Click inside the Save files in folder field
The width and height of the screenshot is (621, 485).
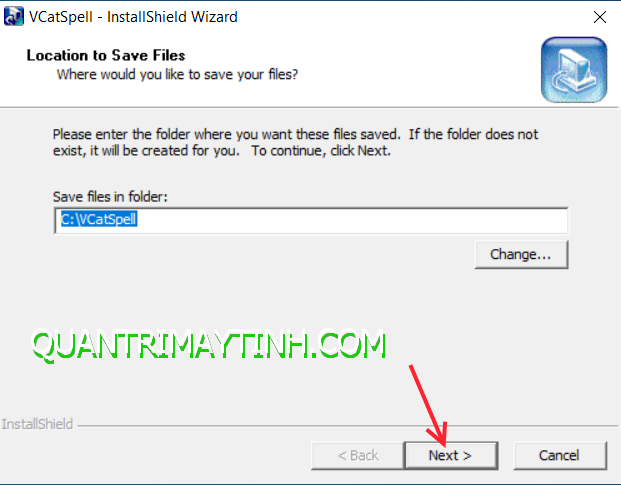click(x=311, y=221)
